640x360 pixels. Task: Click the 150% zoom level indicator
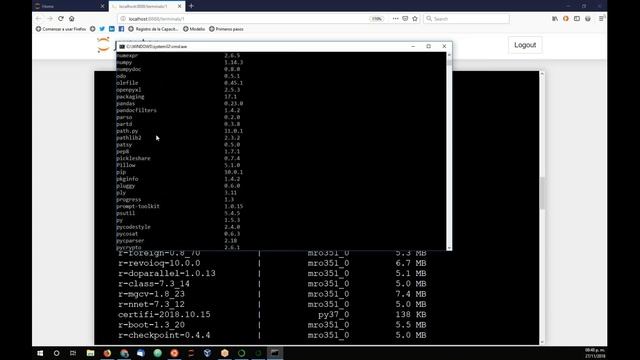pyautogui.click(x=376, y=19)
